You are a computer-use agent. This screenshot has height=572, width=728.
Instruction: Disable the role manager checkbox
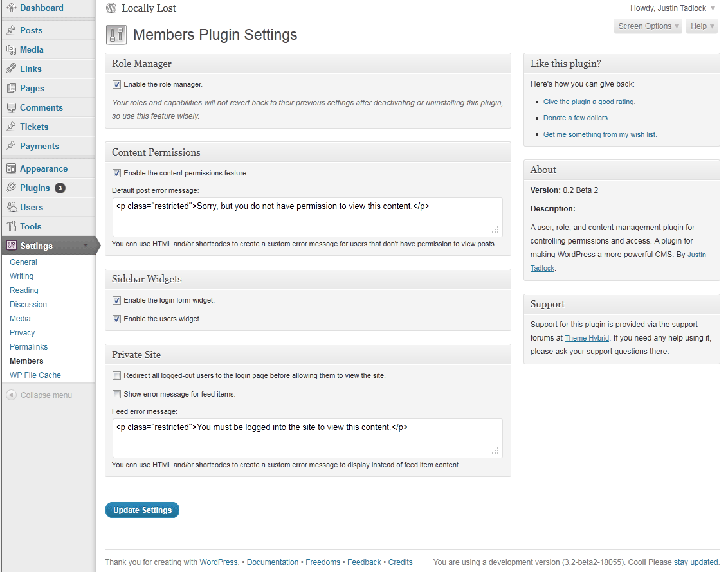coord(116,84)
